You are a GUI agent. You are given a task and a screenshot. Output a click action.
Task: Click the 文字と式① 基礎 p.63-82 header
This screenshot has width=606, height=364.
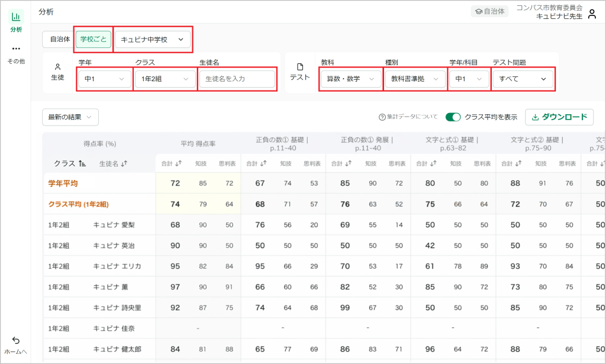(x=453, y=144)
